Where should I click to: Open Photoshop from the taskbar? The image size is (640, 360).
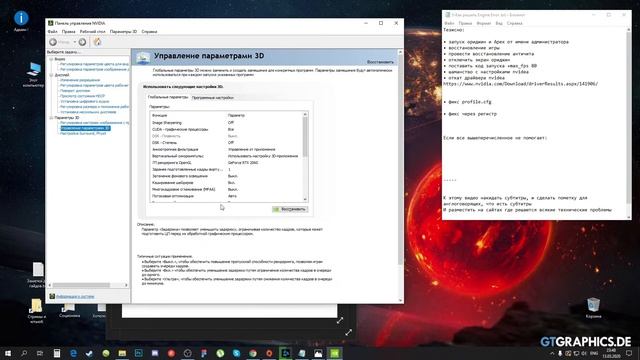[138, 353]
